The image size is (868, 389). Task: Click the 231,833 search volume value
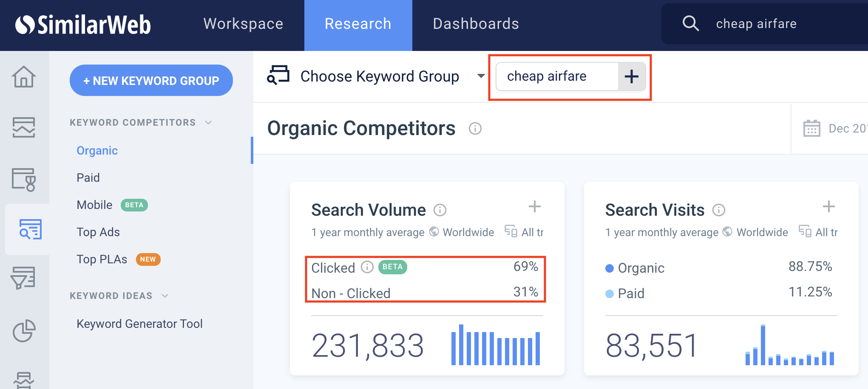pos(368,346)
